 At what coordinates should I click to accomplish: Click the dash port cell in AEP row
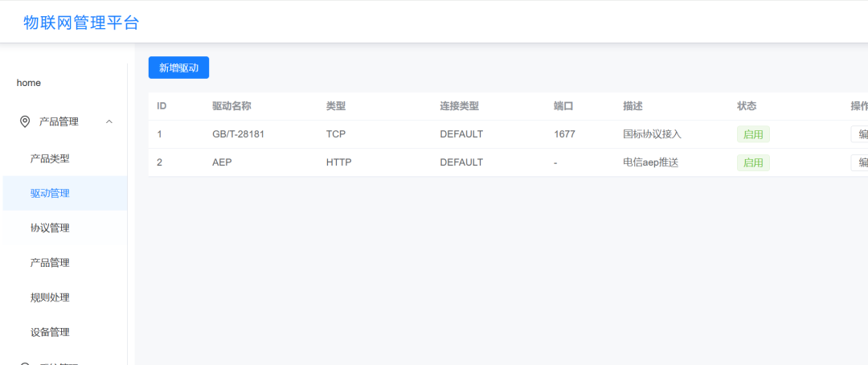pyautogui.click(x=555, y=163)
